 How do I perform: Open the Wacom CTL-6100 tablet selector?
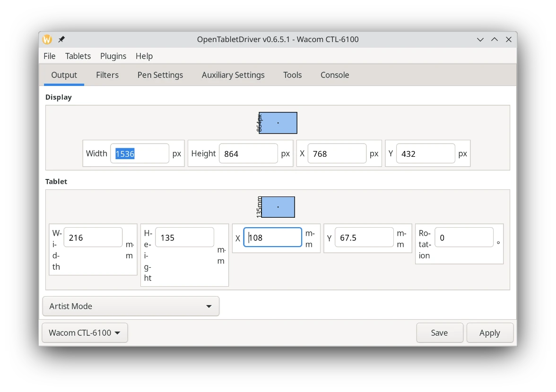pos(85,333)
